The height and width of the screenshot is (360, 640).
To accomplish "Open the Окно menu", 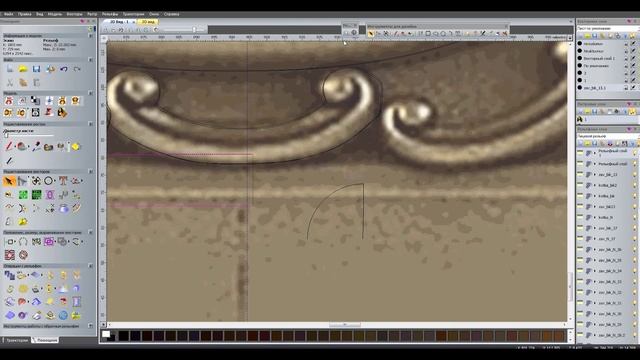I will pyautogui.click(x=154, y=14).
